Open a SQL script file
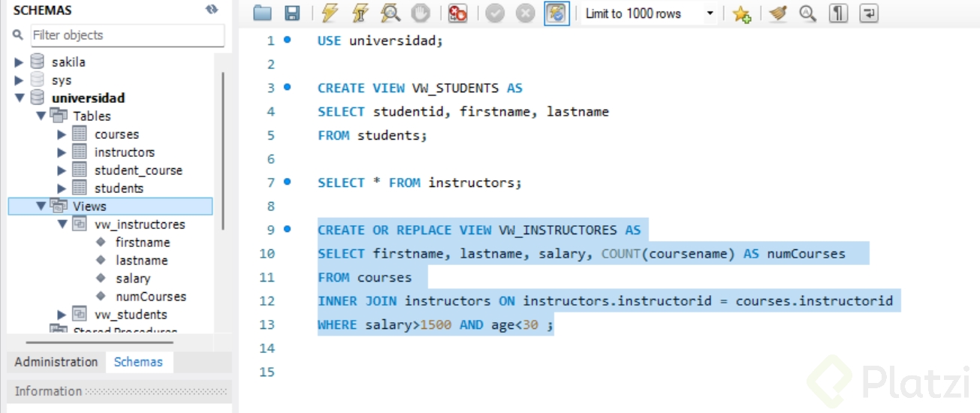 pos(262,14)
